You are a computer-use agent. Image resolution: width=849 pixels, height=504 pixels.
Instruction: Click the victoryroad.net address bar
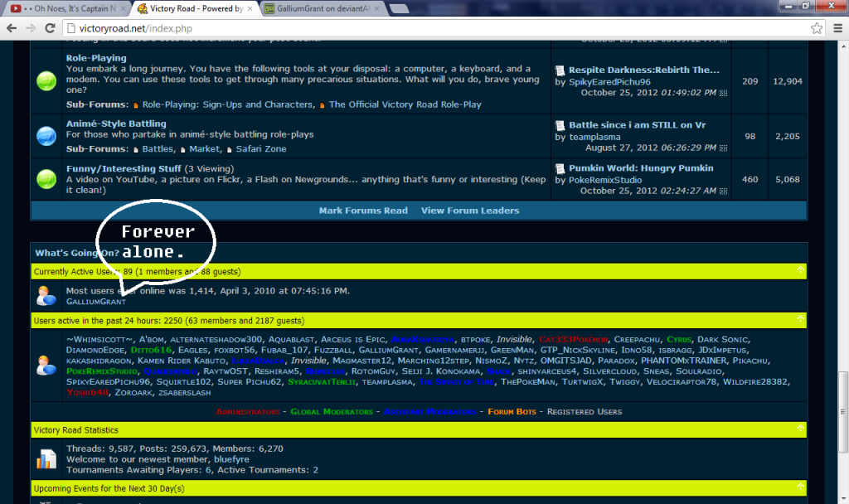[x=415, y=28]
